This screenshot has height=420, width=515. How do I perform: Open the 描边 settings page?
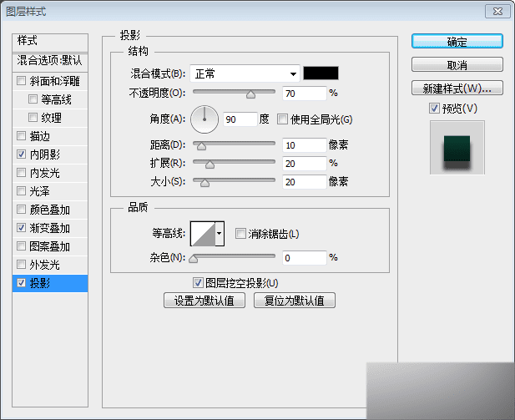click(40, 136)
